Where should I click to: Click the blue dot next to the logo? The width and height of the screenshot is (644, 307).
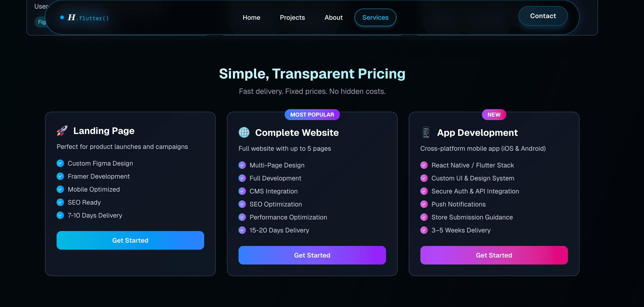tap(61, 17)
